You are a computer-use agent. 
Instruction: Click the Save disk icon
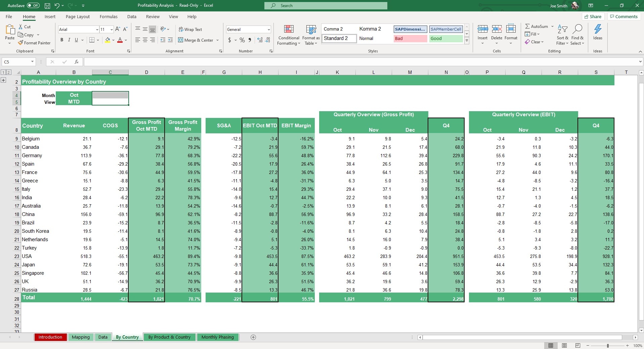click(x=47, y=6)
